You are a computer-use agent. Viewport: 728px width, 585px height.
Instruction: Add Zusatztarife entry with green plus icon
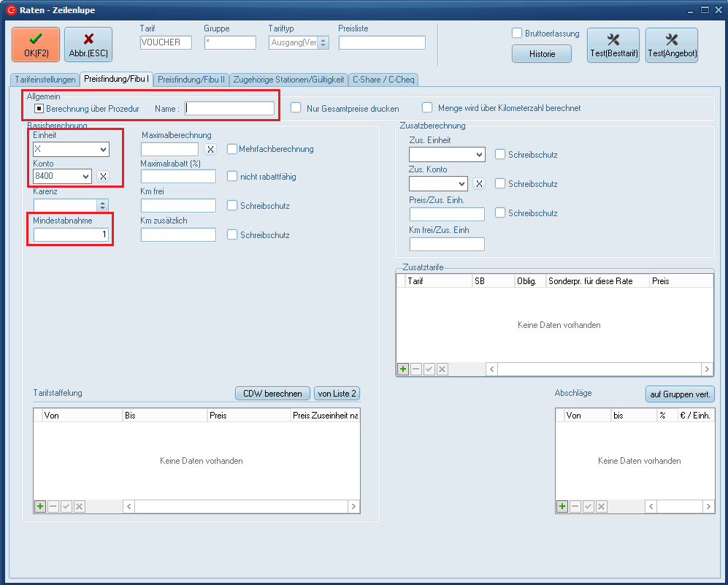click(403, 370)
